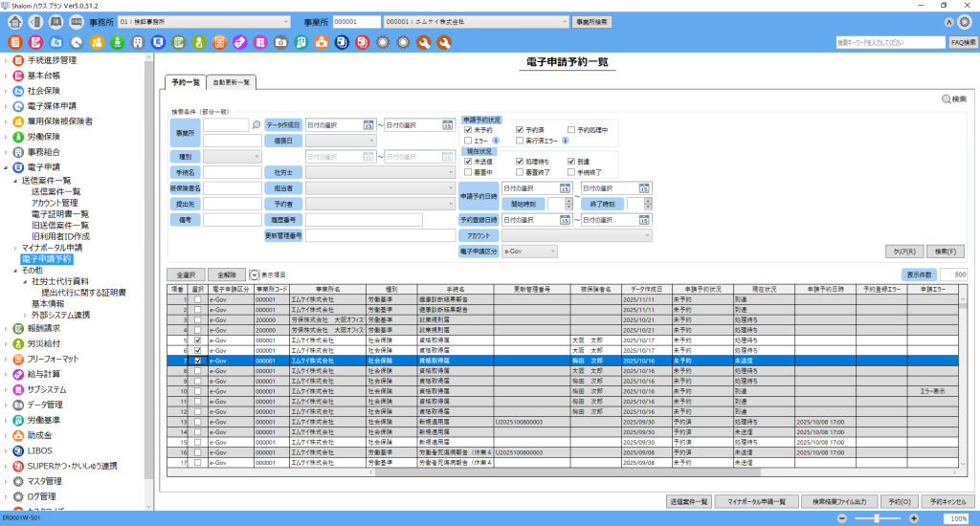Click the zoom-in plus icon in status bar
The height and width of the screenshot is (526, 980).
(914, 517)
